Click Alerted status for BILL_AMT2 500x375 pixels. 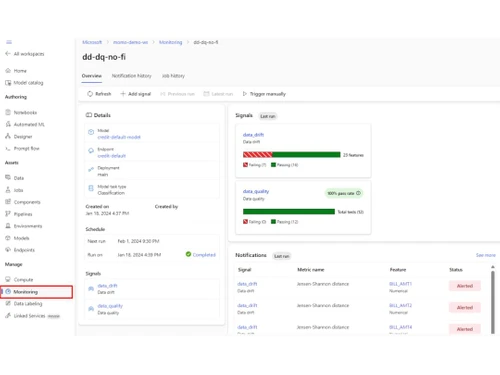pyautogui.click(x=465, y=307)
